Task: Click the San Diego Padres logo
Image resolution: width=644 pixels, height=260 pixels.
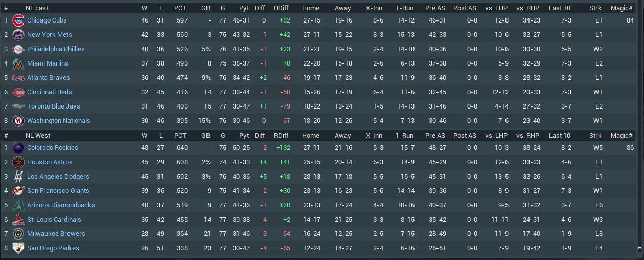Action: [18, 248]
